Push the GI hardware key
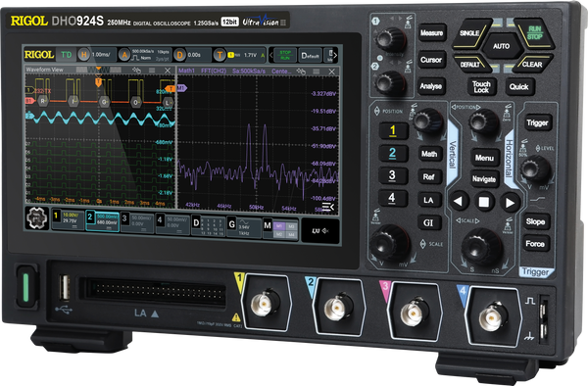Image resolution: width=588 pixels, height=386 pixels. point(428,222)
